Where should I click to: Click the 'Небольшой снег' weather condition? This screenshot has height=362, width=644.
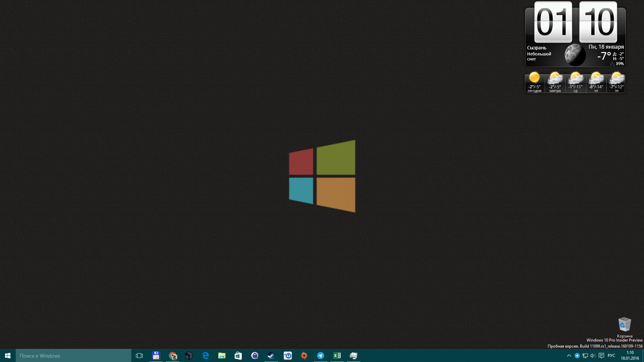539,56
